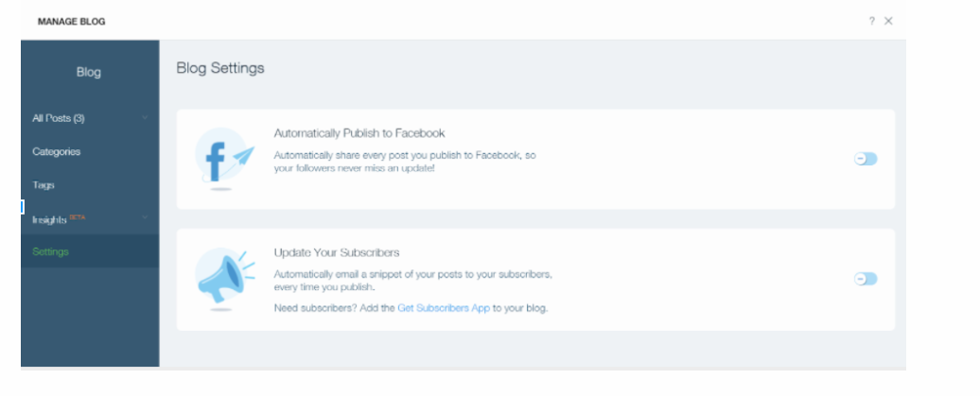980x396 pixels.
Task: Go to the Tags section
Action: [44, 185]
